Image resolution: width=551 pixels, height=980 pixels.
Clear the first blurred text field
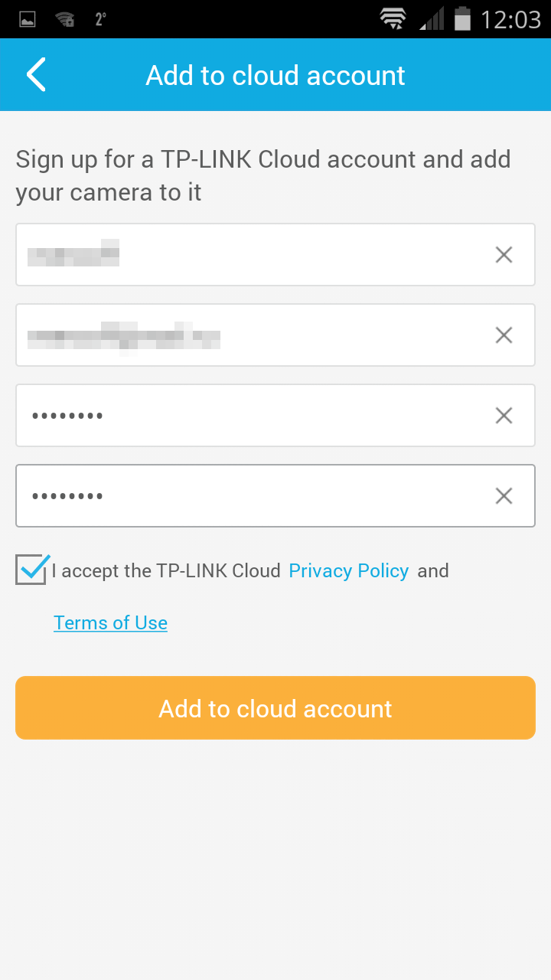[504, 255]
